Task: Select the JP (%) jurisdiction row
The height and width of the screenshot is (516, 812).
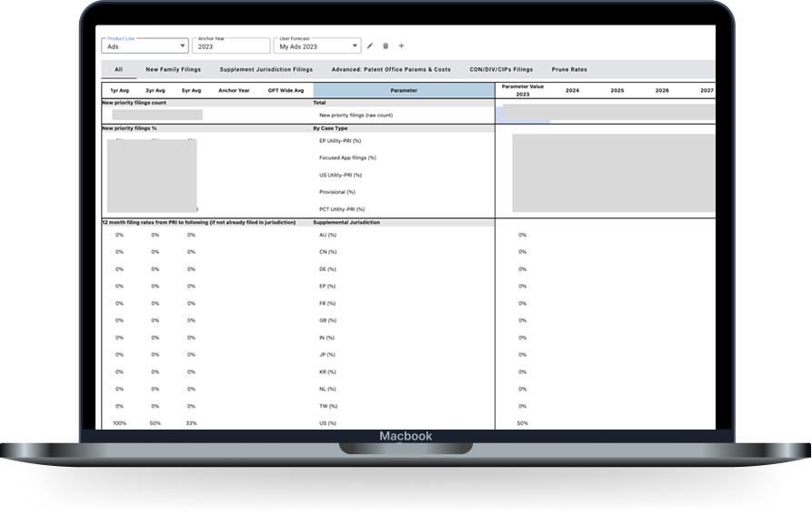Action: tap(327, 355)
